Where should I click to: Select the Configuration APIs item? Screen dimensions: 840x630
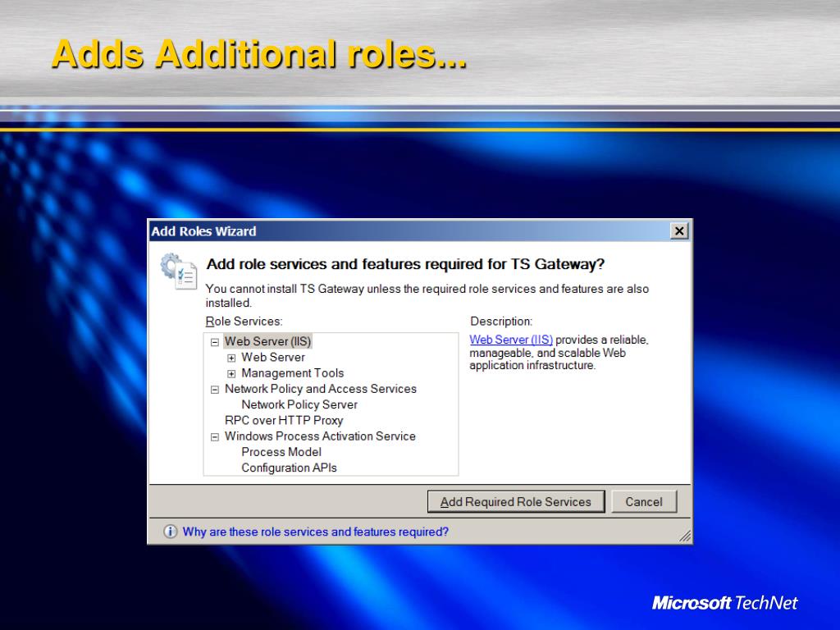[290, 468]
